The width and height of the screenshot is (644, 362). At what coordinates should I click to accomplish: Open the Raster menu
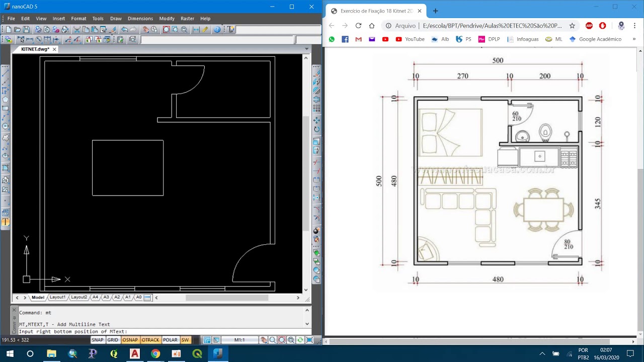(187, 19)
